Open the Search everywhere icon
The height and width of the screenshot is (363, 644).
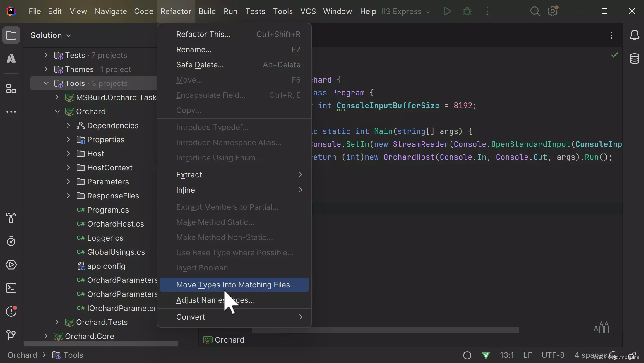click(535, 11)
